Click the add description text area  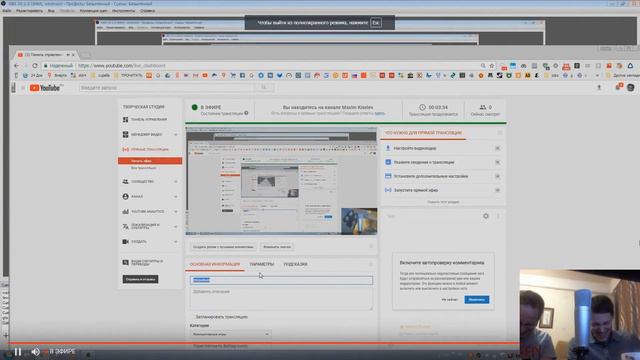pyautogui.click(x=281, y=299)
